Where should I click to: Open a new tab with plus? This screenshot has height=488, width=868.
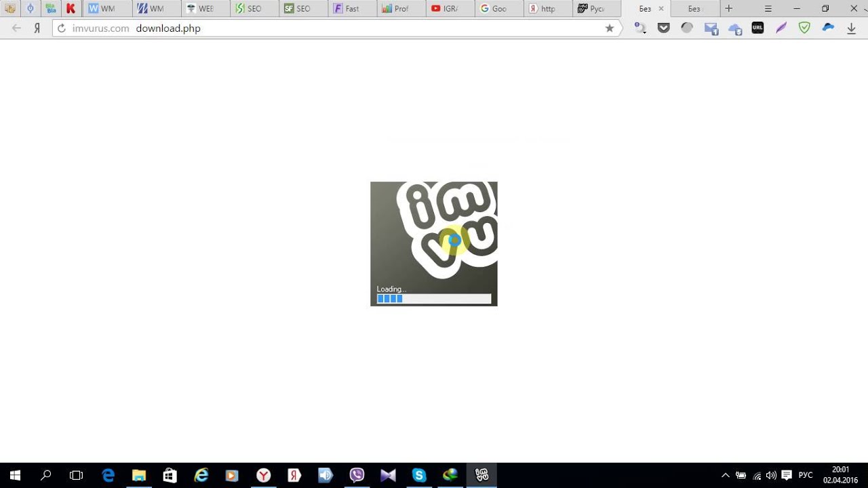(x=729, y=9)
